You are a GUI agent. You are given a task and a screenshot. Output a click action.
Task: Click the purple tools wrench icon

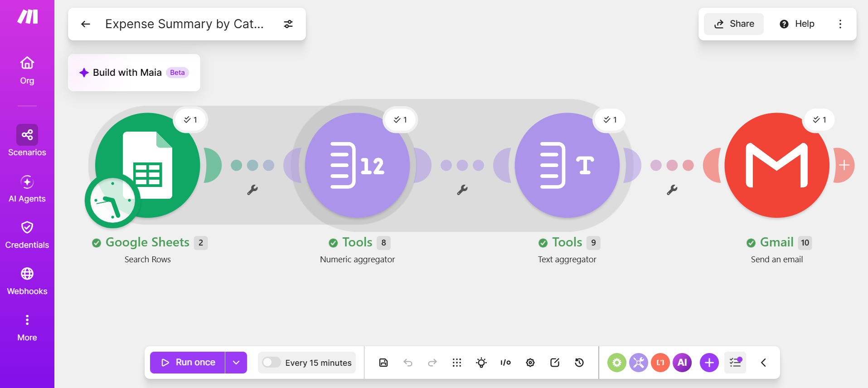point(639,363)
